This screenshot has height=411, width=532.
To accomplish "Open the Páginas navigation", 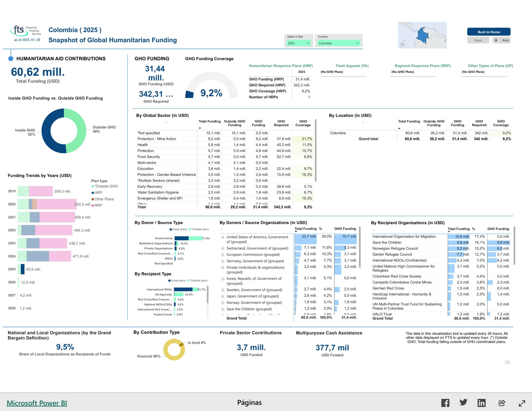I will pos(249,402).
